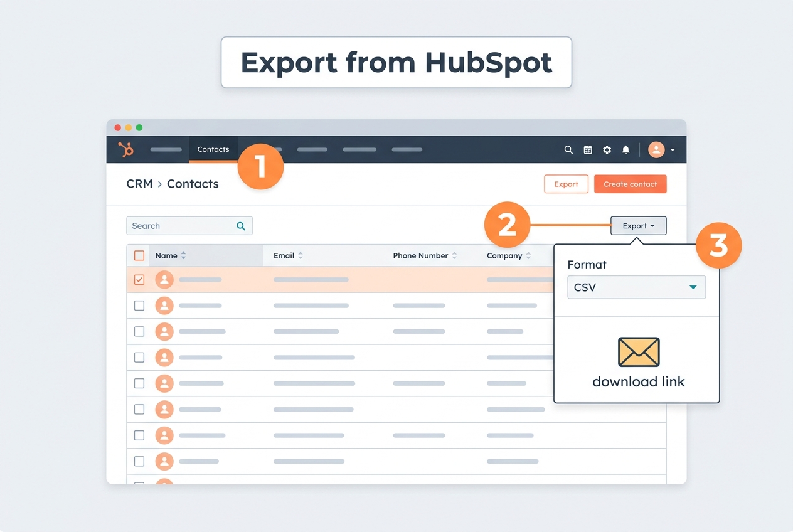
Task: Sort by the Company column arrows
Action: click(x=528, y=256)
